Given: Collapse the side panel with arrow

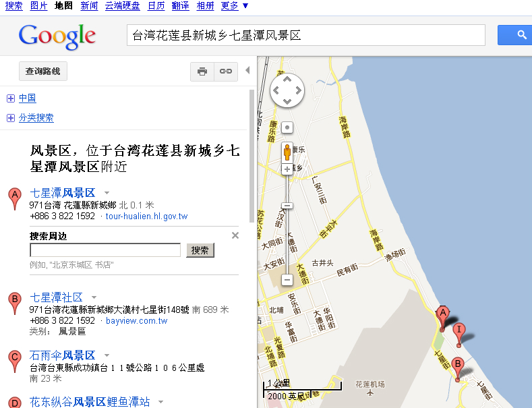Looking at the screenshot, I should tap(247, 70).
